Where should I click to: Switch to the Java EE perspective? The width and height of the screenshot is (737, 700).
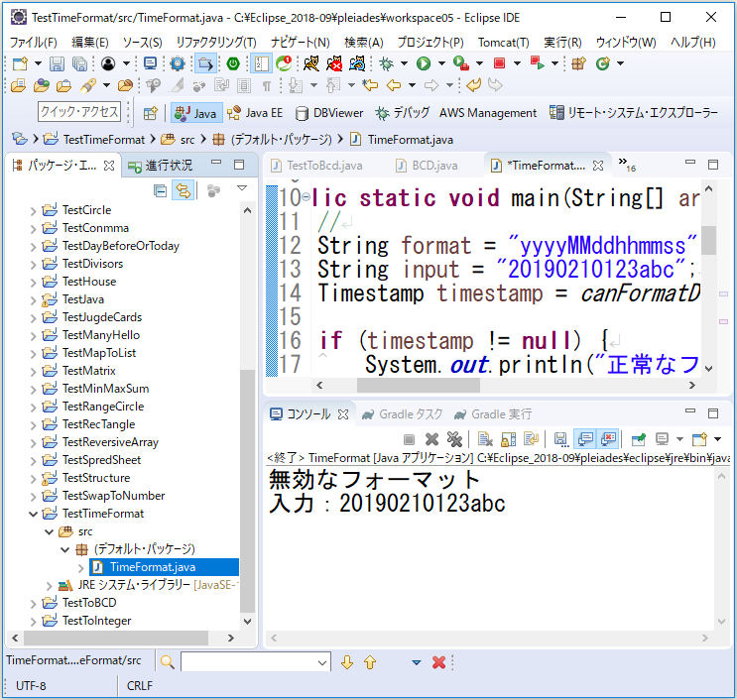(255, 113)
